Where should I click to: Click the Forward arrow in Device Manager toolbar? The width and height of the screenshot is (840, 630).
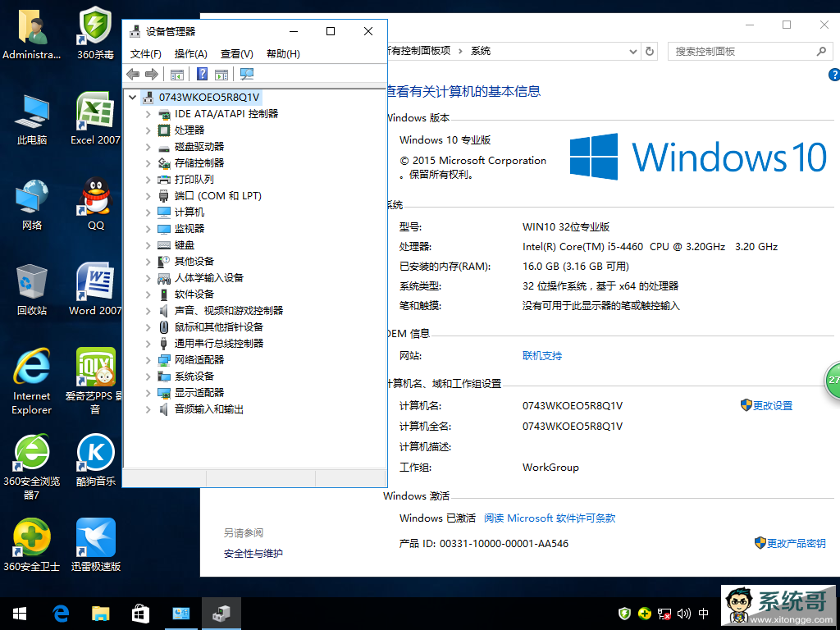[x=152, y=75]
